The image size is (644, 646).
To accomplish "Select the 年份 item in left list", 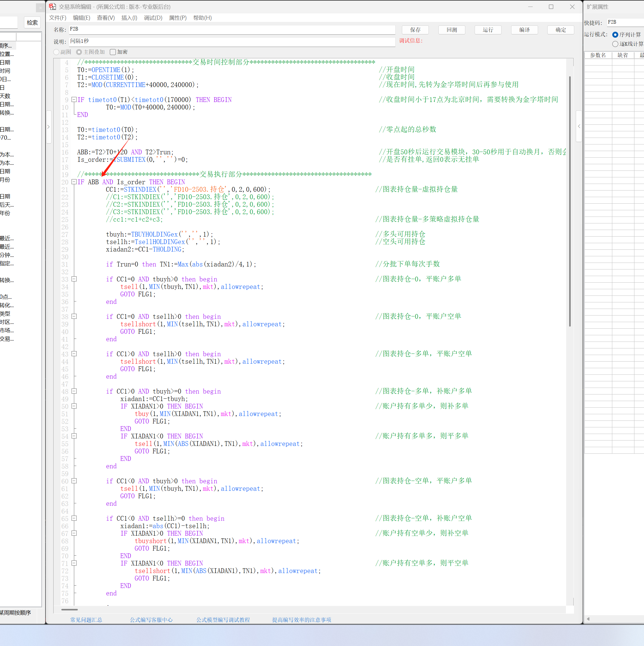I will click(5, 213).
